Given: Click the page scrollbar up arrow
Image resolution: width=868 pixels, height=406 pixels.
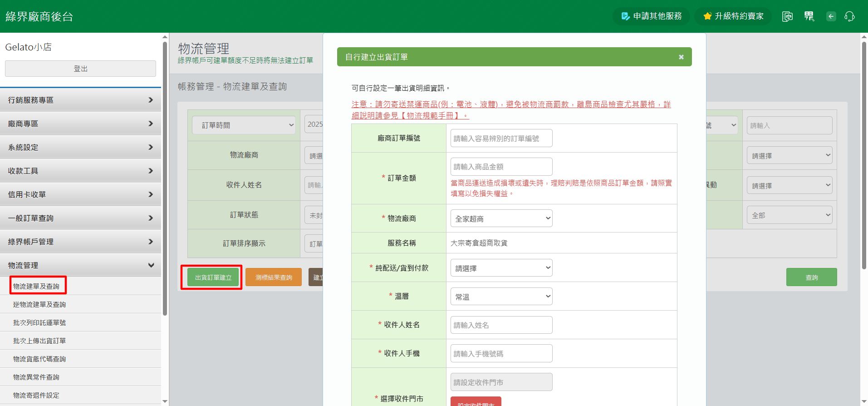Looking at the screenshot, I should tap(864, 37).
